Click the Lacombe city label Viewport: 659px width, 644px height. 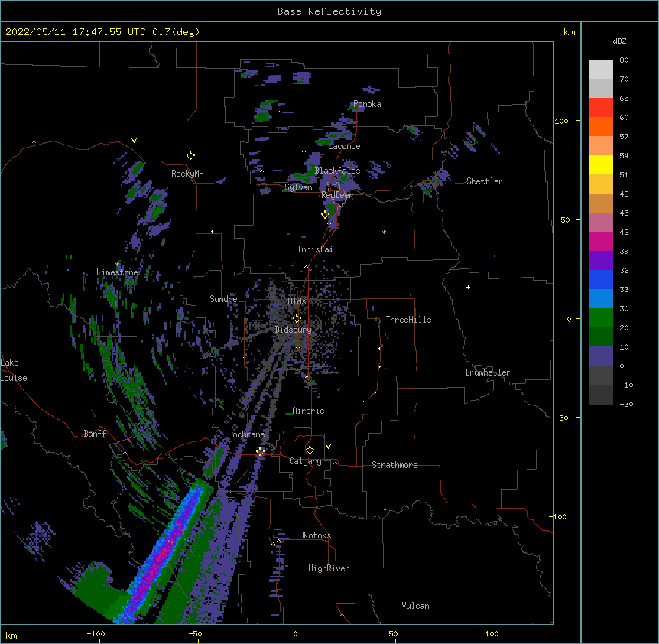344,146
